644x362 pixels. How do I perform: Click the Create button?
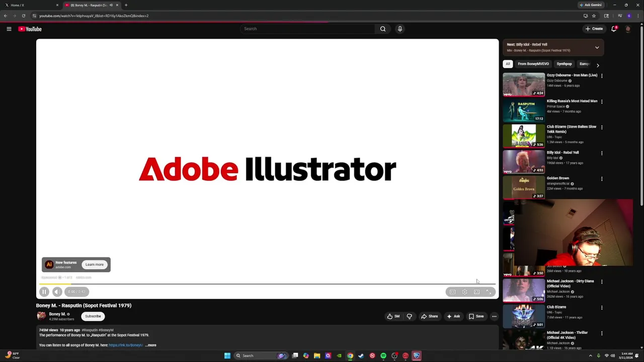(594, 29)
